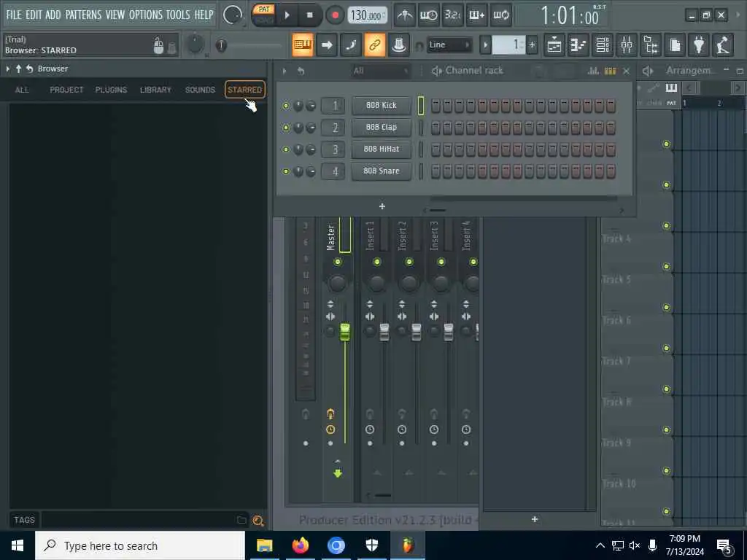Open the plugin picker plug icon
This screenshot has height=560, width=747.
pos(699,45)
